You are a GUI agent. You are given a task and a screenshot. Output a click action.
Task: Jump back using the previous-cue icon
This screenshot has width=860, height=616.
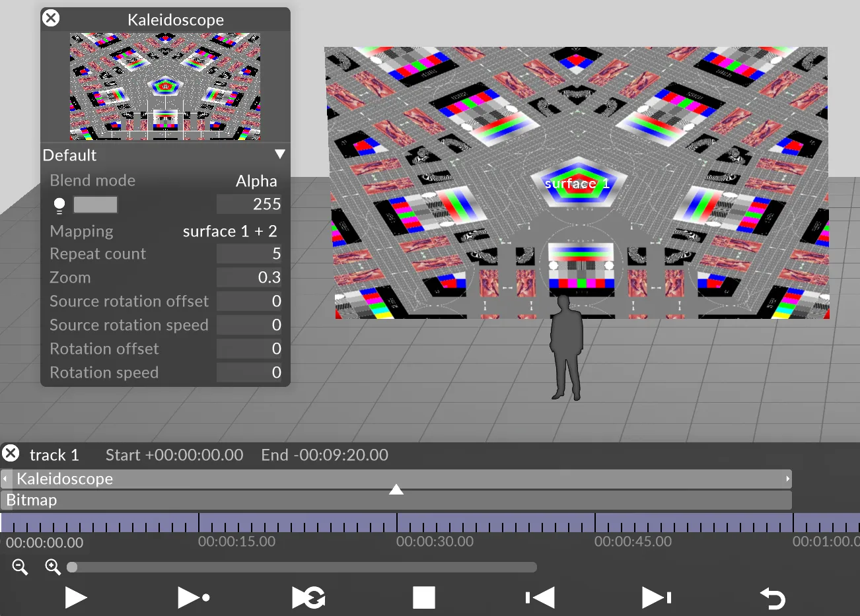click(539, 598)
